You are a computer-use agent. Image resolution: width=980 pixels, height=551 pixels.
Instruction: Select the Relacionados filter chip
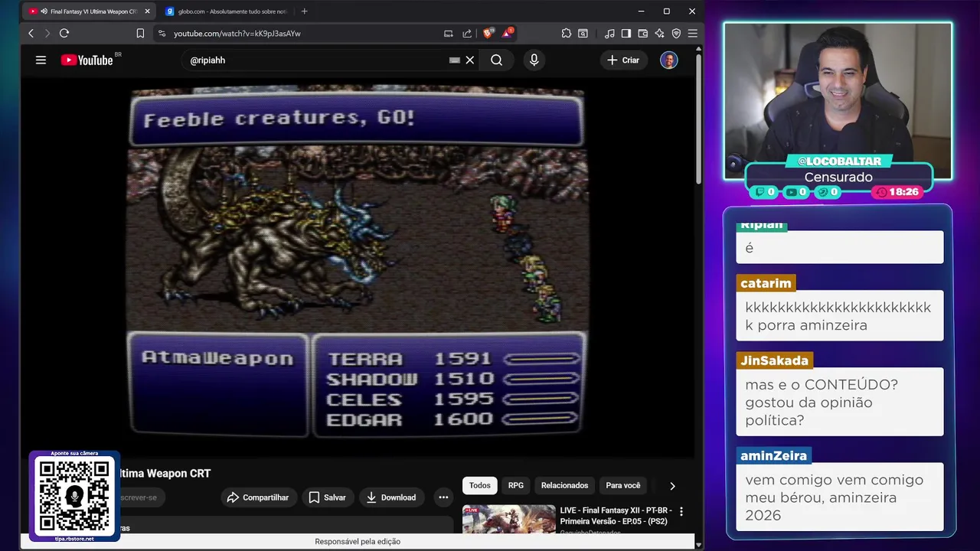564,485
